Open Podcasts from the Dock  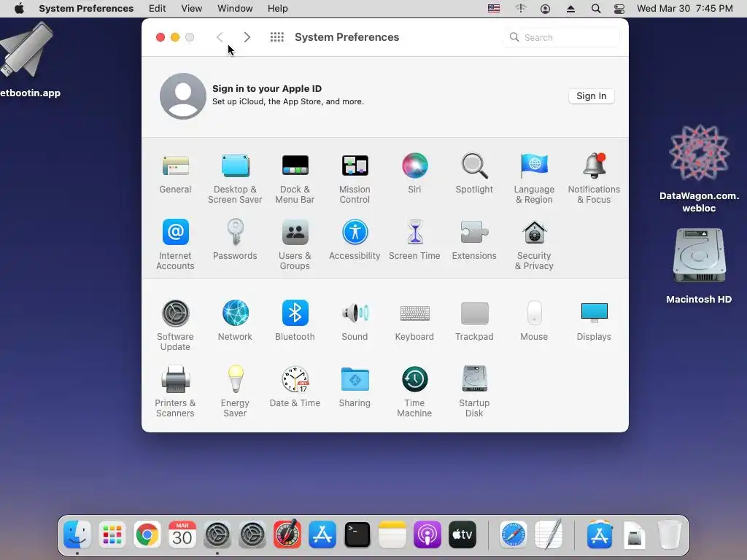pos(427,534)
